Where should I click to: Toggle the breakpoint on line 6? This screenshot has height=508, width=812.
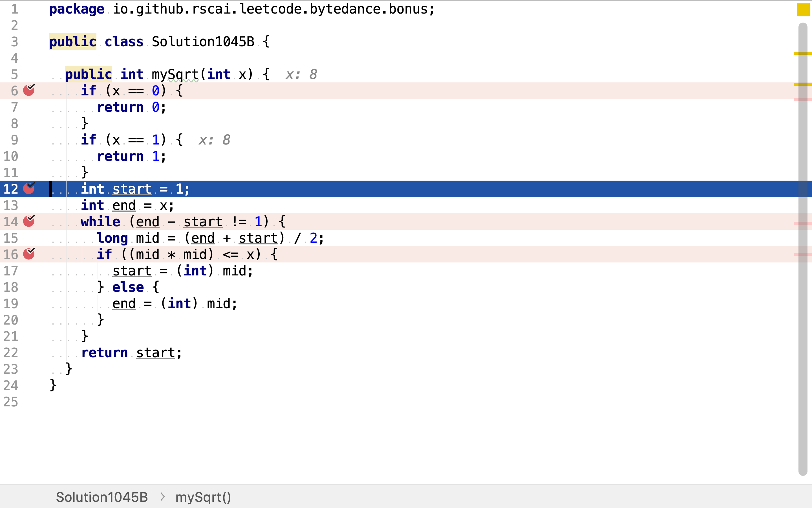point(29,90)
